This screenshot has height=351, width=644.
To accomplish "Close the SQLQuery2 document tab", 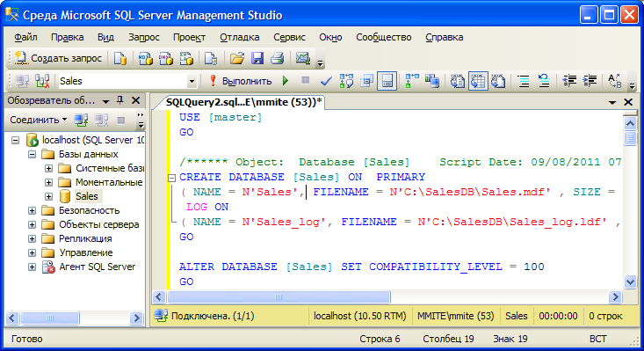I will pos(628,102).
